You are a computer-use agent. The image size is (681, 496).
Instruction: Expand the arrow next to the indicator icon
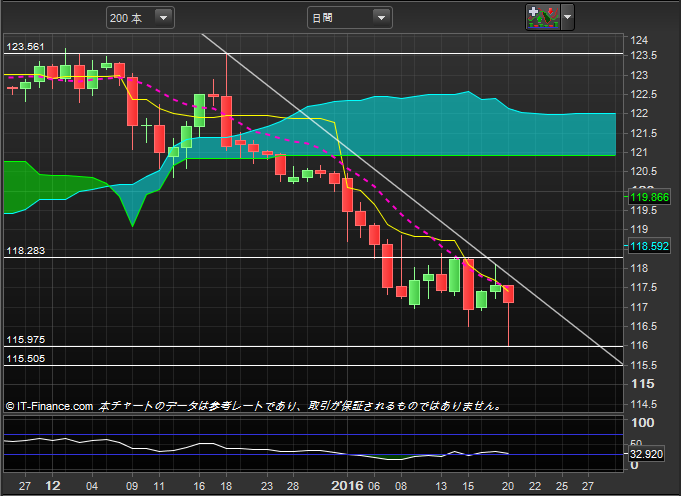coord(567,17)
